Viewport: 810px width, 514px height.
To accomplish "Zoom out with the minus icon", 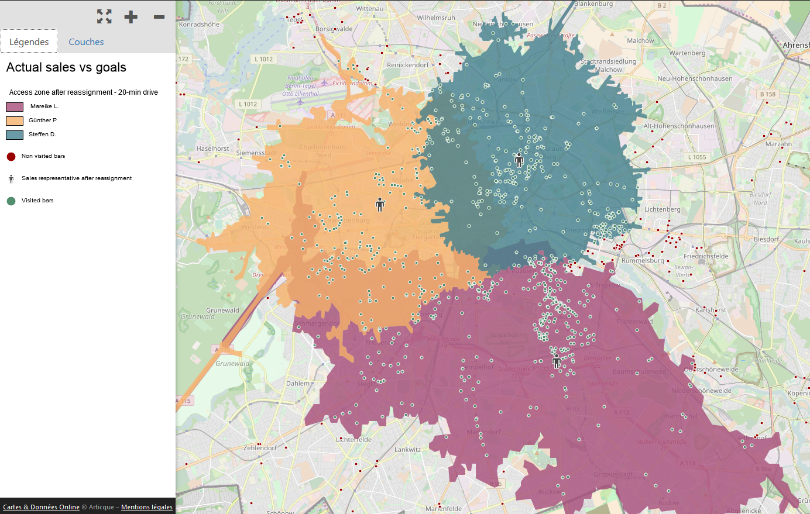I will coord(159,16).
